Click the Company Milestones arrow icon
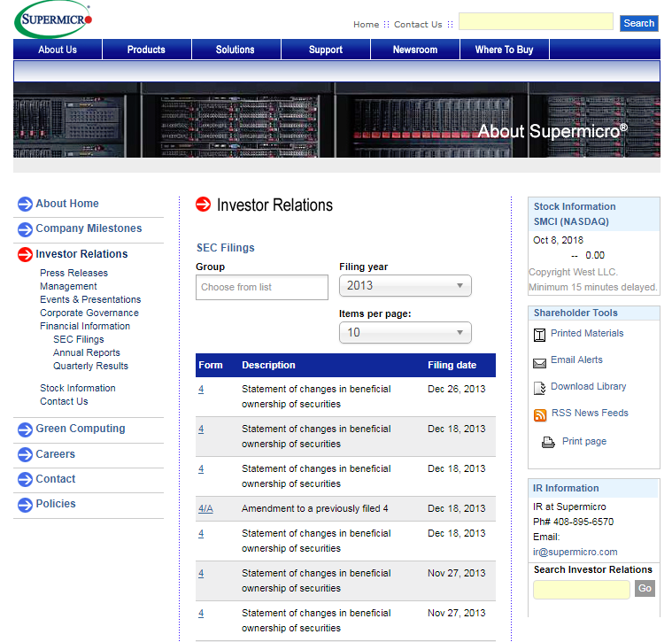Screen dimensions: 672x642 pyautogui.click(x=25, y=229)
